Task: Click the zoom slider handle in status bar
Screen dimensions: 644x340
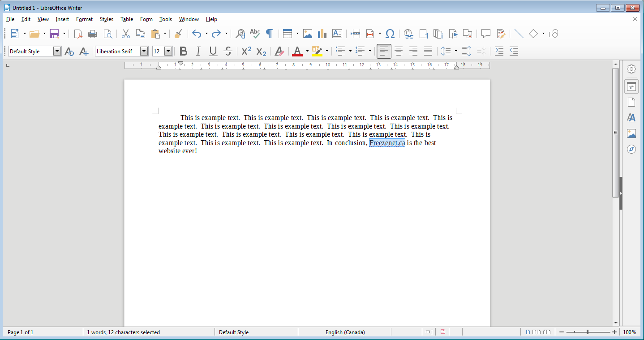Action: 588,332
